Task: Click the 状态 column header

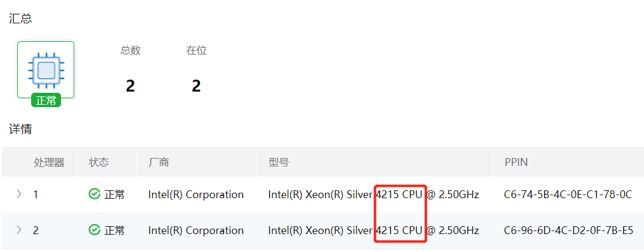Action: (99, 162)
